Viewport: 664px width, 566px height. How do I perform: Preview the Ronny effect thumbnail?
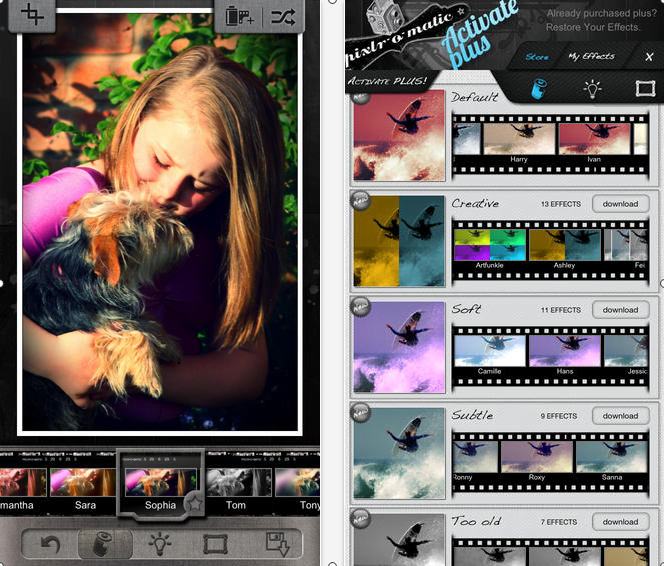point(475,456)
